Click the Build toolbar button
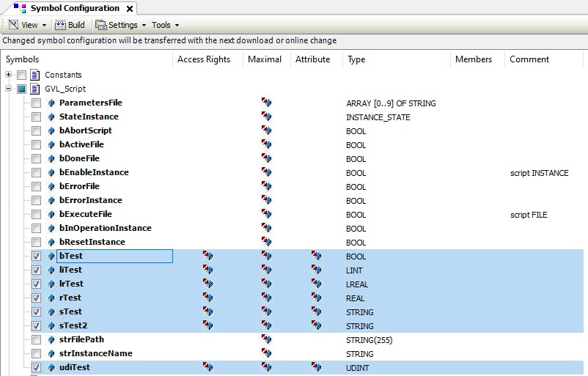588x376 pixels. 70,25
